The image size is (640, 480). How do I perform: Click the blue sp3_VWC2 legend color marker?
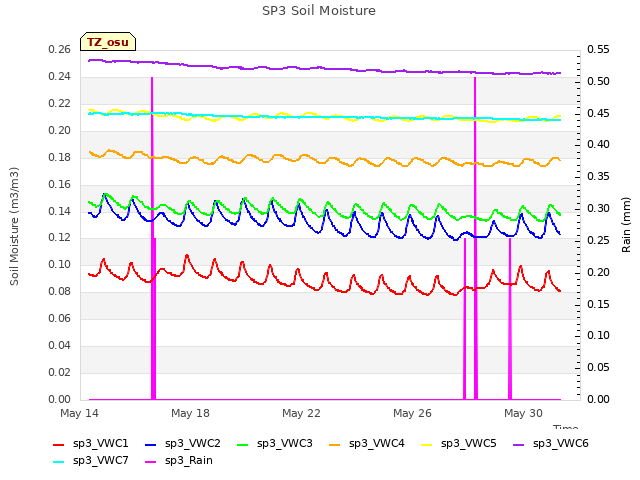click(x=151, y=444)
